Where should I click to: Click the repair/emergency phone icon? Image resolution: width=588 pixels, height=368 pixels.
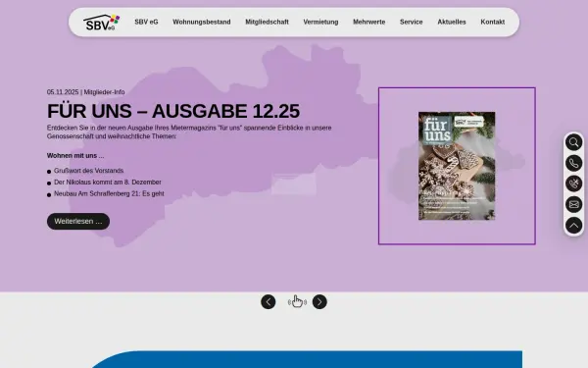coord(573,184)
